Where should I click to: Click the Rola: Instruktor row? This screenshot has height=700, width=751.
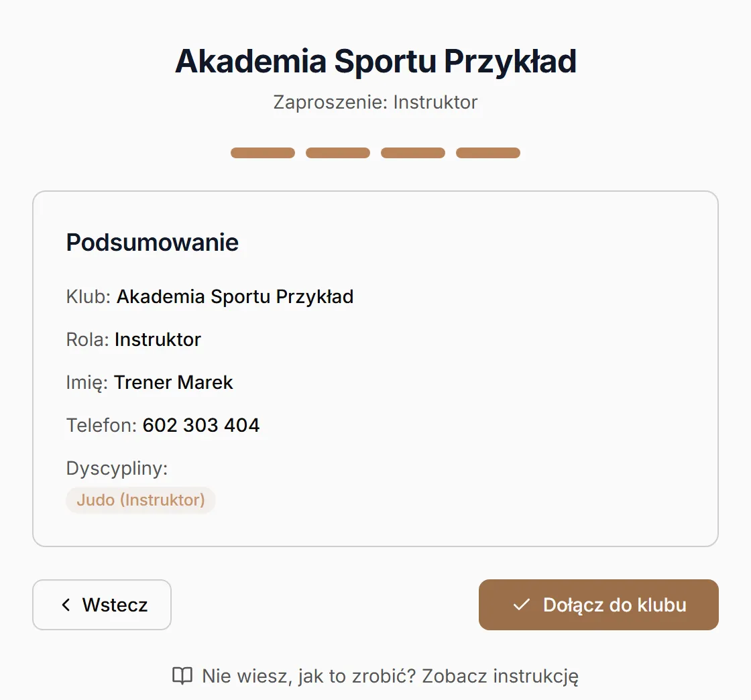(x=133, y=339)
